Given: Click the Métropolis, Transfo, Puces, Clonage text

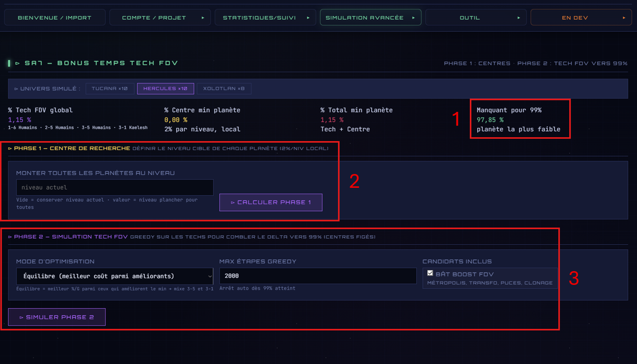Looking at the screenshot, I should pyautogui.click(x=490, y=282).
